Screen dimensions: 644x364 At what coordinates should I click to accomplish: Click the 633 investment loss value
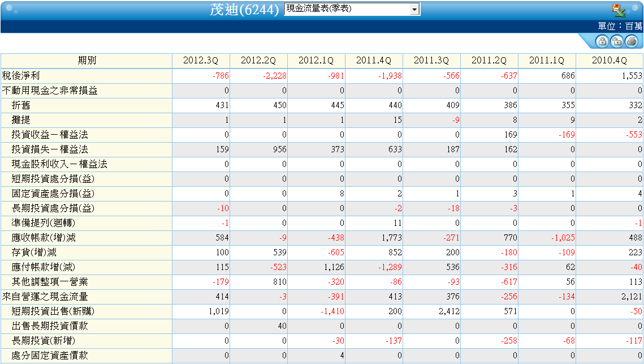395,149
